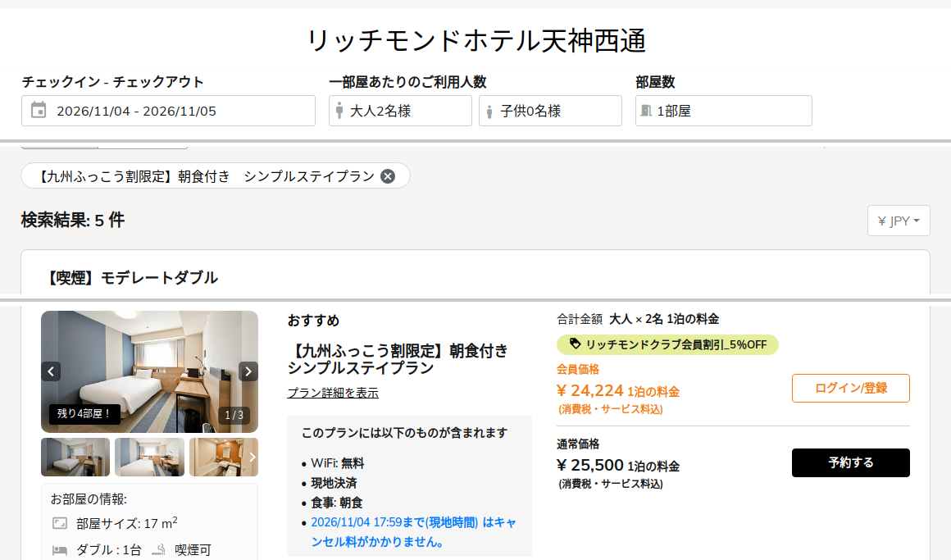Click the child person icon

click(489, 112)
